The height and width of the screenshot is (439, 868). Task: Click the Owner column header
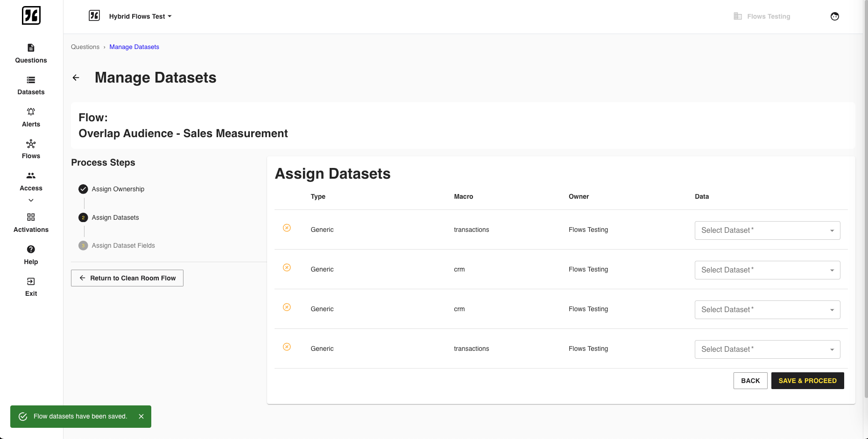coord(579,196)
